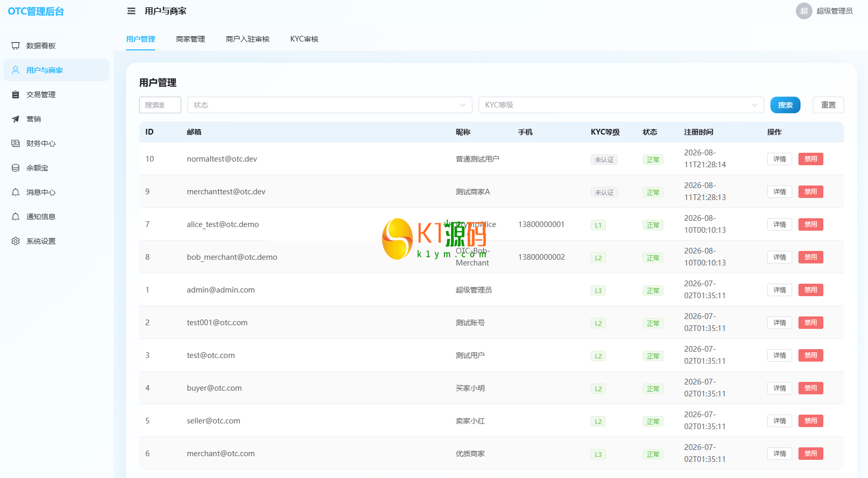
Task: Switch to the 商户入驻审核 tab
Action: (248, 39)
